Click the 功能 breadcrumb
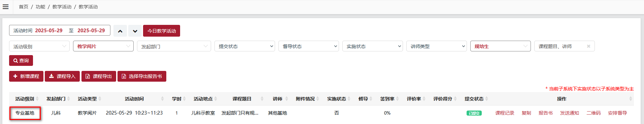The width and height of the screenshot is (644, 124). (x=40, y=7)
